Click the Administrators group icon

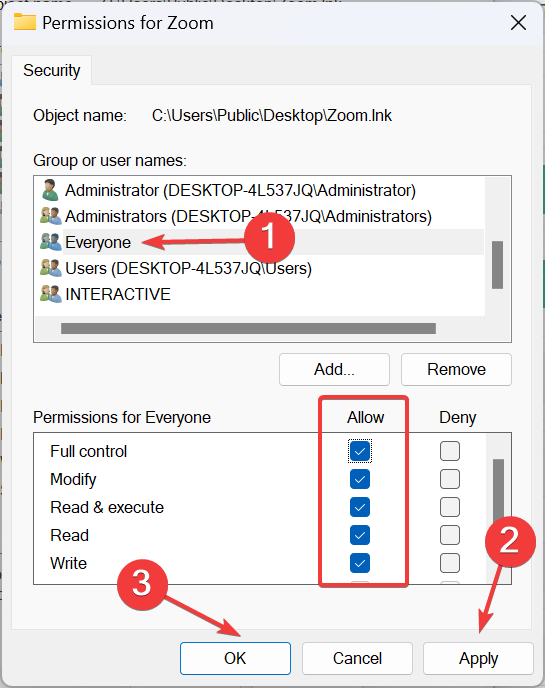(50, 216)
